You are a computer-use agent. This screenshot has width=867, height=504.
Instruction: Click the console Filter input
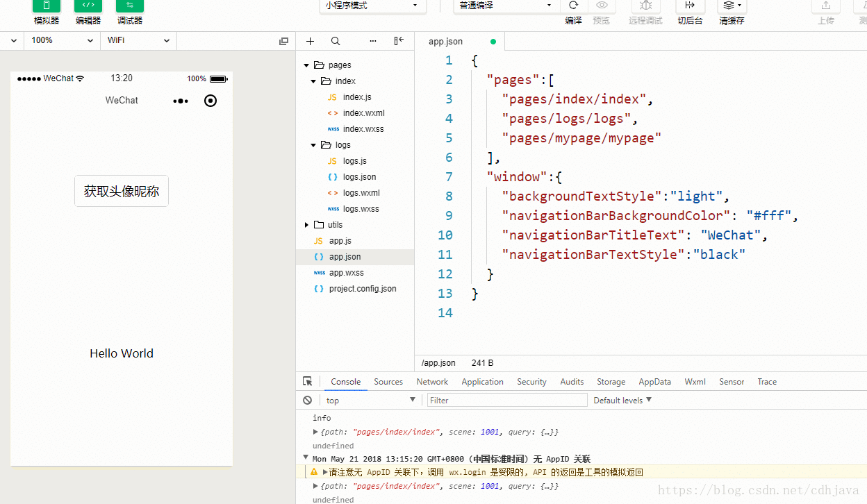click(507, 401)
